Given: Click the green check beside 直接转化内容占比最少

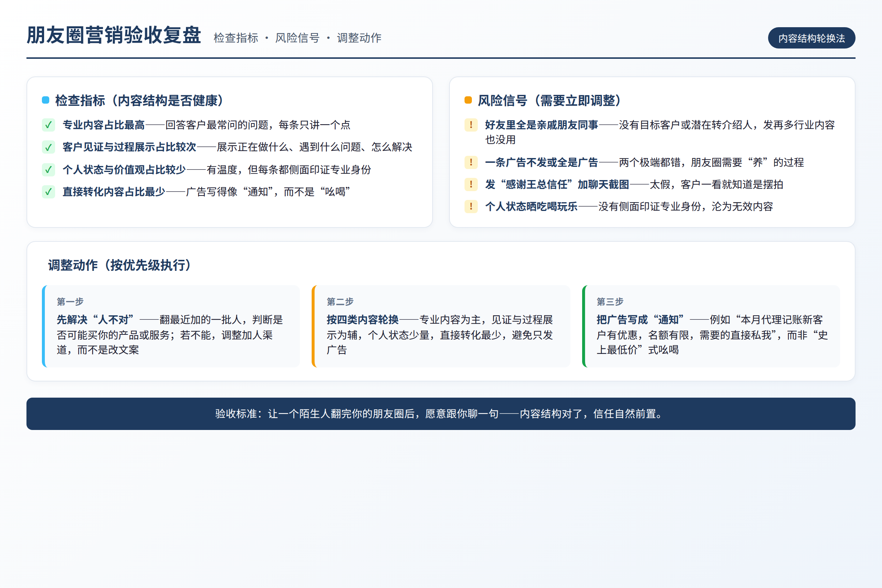Looking at the screenshot, I should point(49,191).
